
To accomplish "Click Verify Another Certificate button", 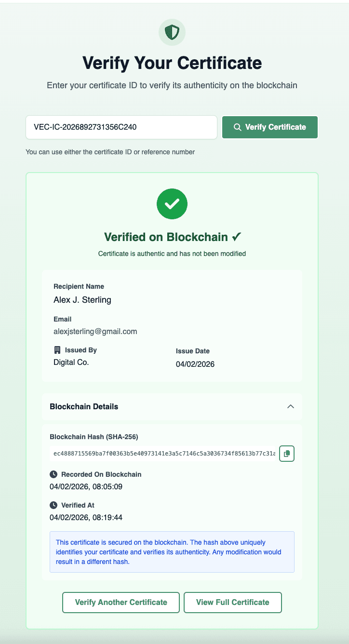I will 121,602.
